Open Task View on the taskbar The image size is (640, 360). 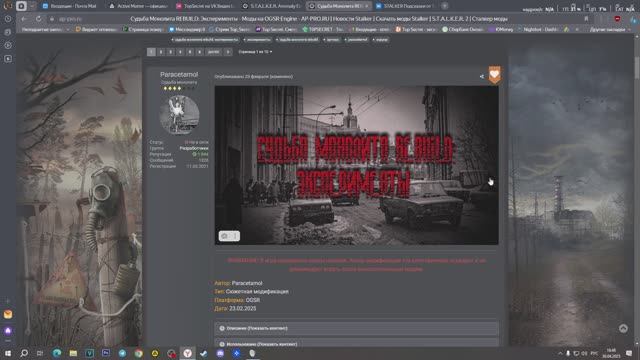40,353
